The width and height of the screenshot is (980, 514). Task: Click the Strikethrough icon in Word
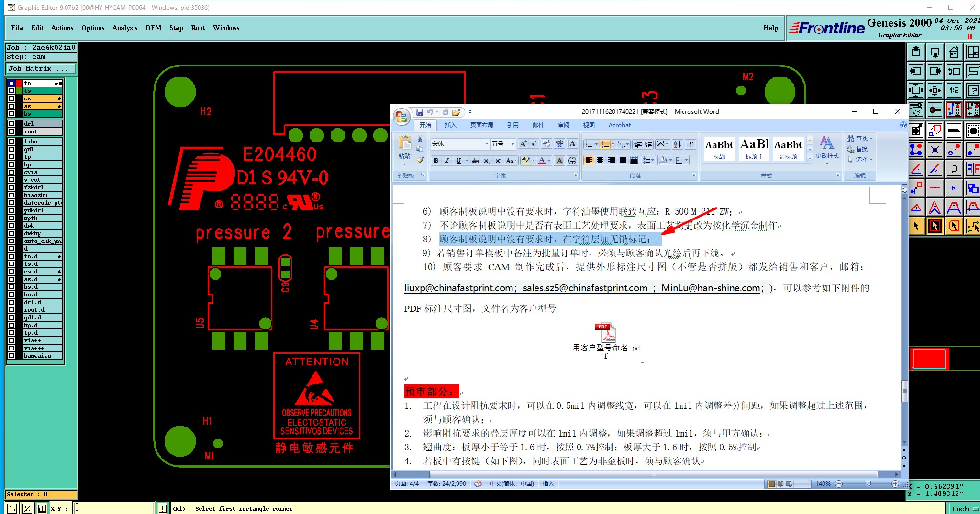(x=475, y=161)
